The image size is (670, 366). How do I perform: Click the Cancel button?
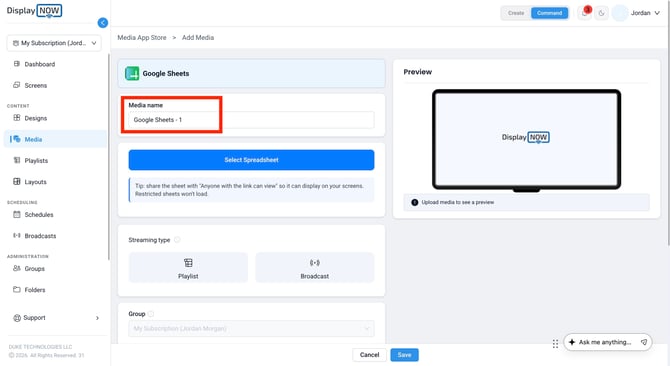click(369, 355)
